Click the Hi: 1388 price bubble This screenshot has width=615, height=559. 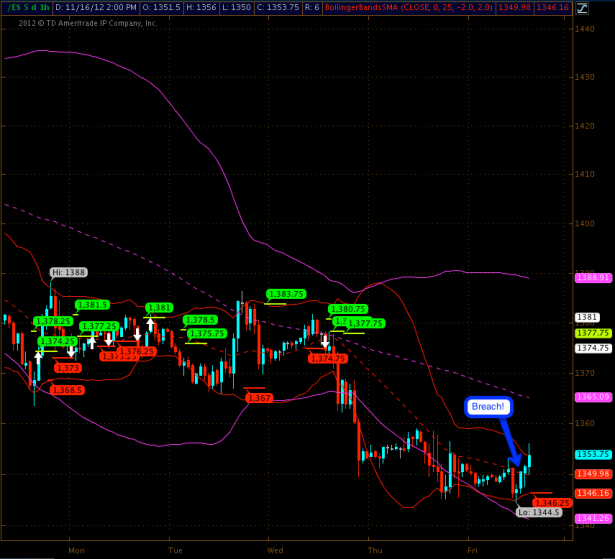68,272
